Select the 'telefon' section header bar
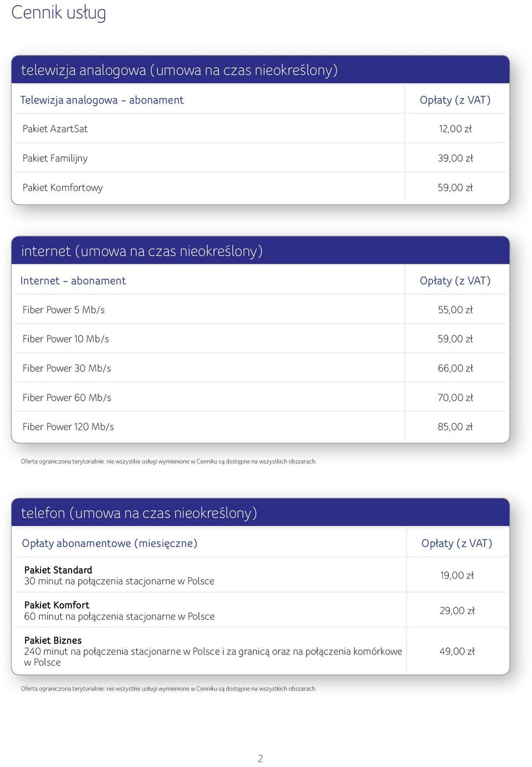 click(x=260, y=513)
